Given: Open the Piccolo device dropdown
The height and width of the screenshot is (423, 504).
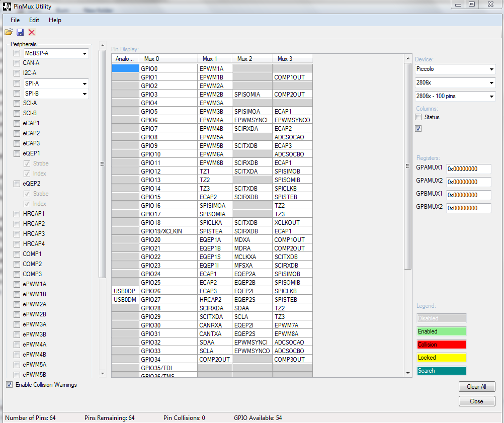Looking at the screenshot, I should (x=491, y=69).
